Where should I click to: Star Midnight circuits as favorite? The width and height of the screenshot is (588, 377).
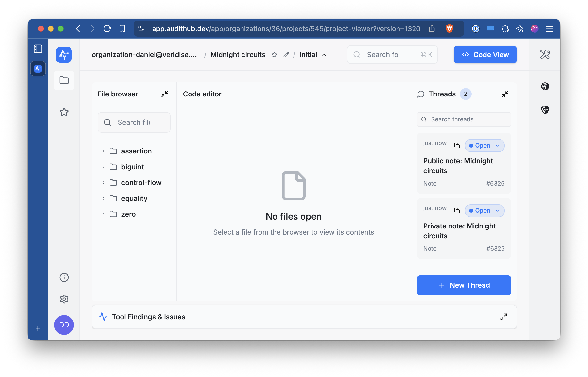point(274,55)
